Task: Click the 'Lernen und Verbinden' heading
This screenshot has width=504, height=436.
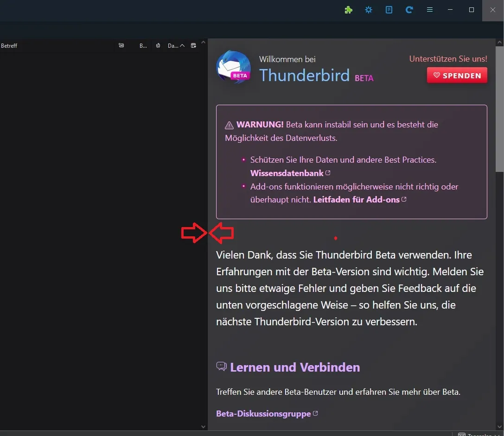Action: pos(295,367)
